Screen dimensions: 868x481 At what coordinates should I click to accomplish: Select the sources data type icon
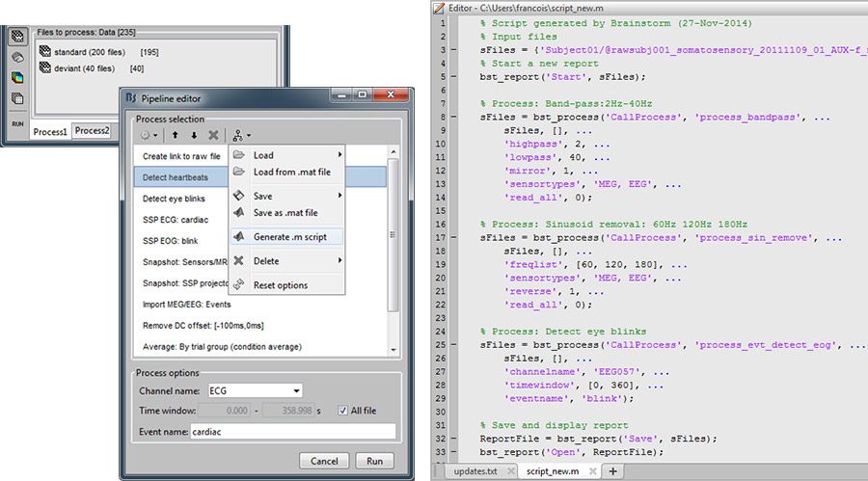pyautogui.click(x=16, y=58)
